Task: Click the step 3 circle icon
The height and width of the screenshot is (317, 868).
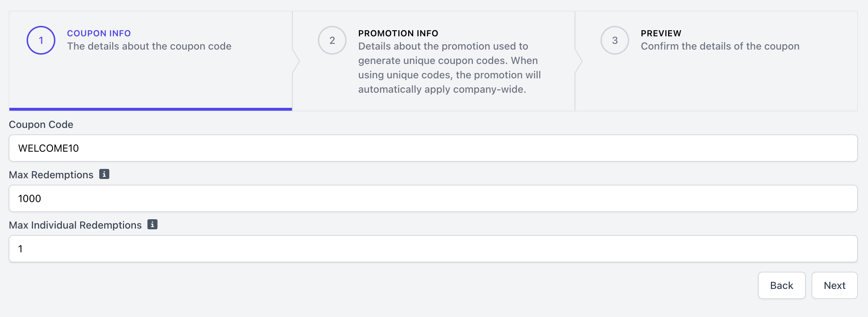Action: pos(615,40)
